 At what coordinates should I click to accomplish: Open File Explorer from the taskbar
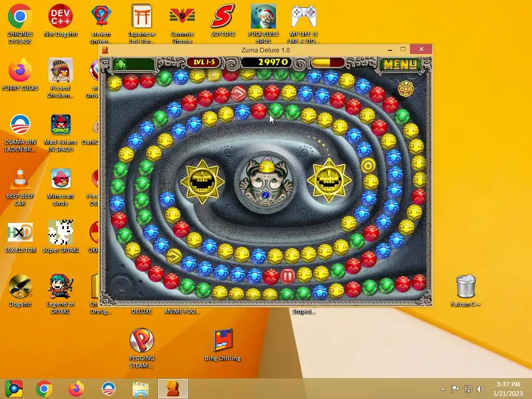[140, 389]
